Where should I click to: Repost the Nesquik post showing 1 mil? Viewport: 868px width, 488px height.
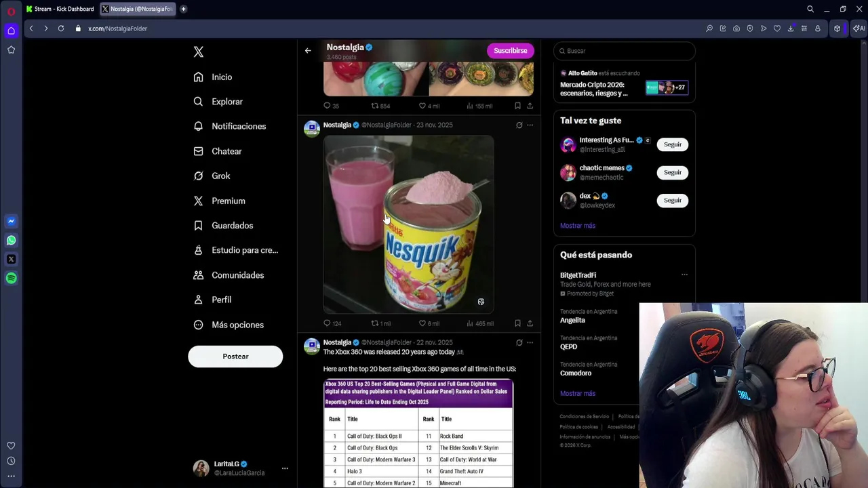coord(380,323)
